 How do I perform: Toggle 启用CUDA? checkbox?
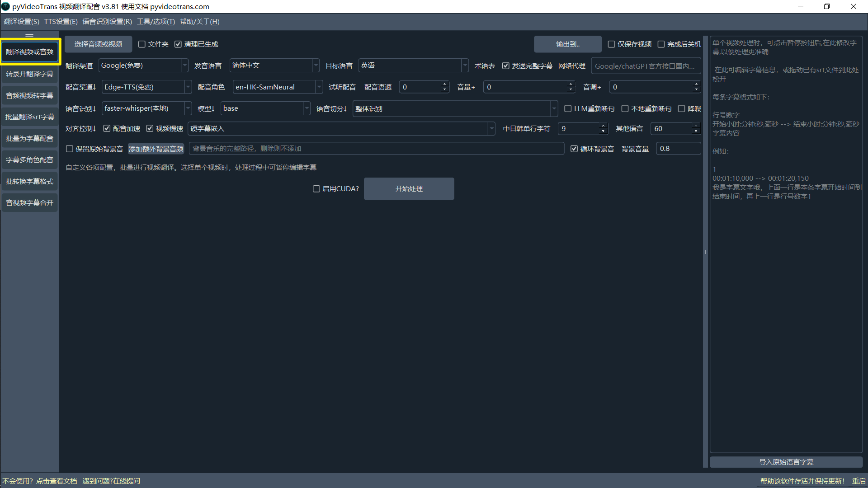[x=316, y=189]
